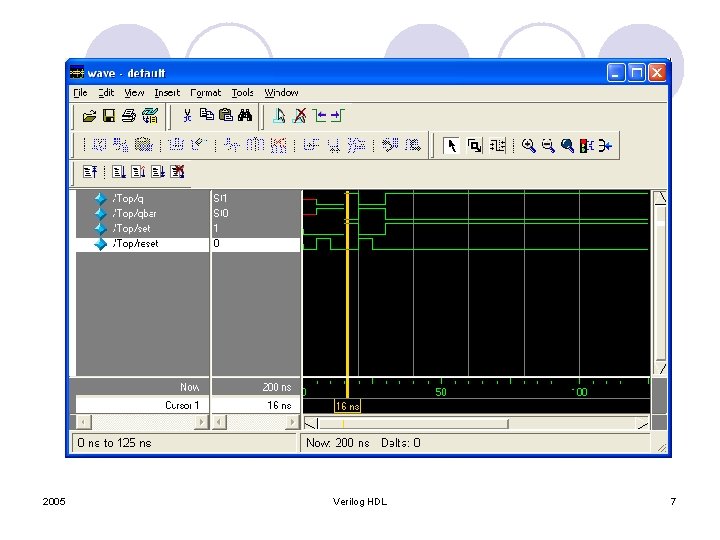Click the Cursor 1 label
Viewport: 720px width, 540px height.
coord(182,405)
